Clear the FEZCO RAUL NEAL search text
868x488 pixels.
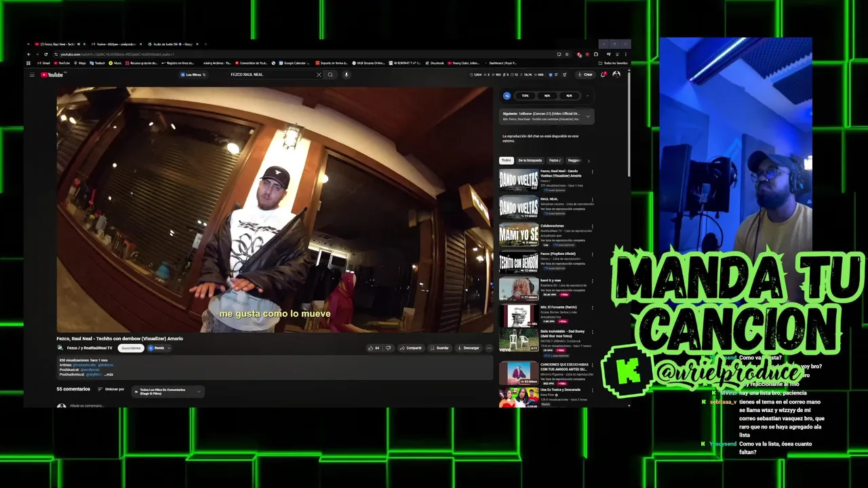coord(319,75)
